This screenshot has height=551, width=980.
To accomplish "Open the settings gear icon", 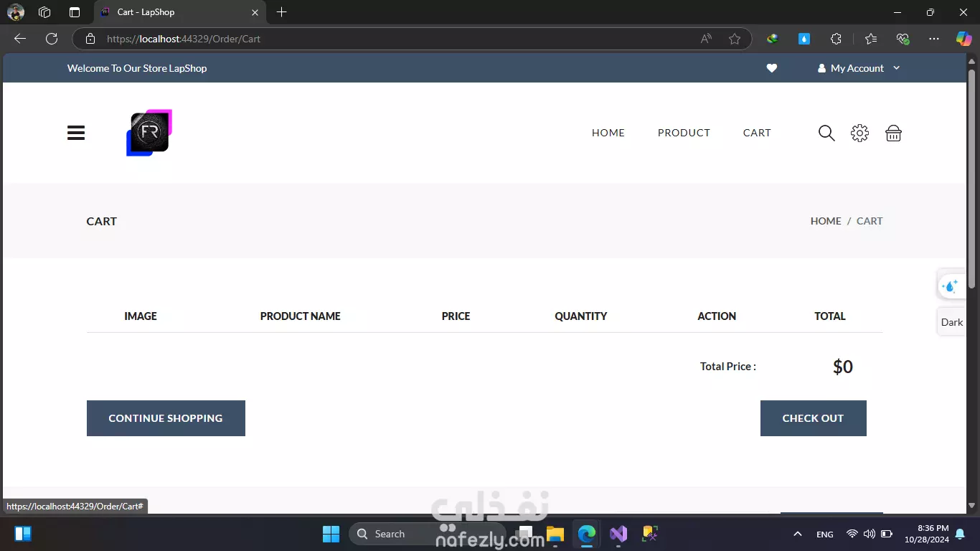I will pos(859,133).
